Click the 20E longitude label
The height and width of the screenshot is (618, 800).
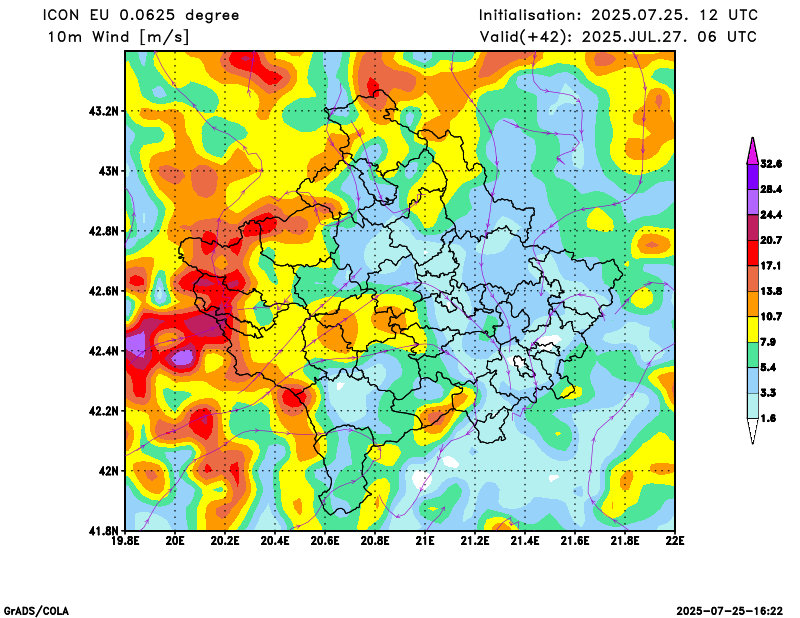point(175,541)
